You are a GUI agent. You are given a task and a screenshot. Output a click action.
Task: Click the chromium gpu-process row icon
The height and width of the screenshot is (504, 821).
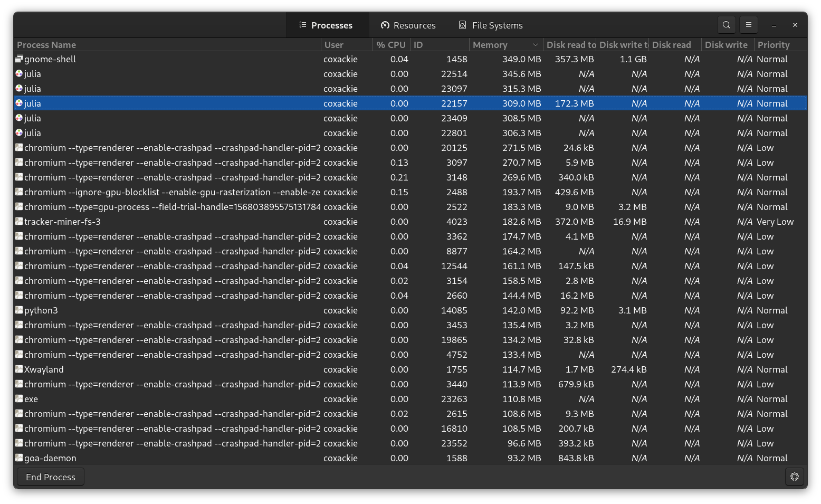click(18, 207)
